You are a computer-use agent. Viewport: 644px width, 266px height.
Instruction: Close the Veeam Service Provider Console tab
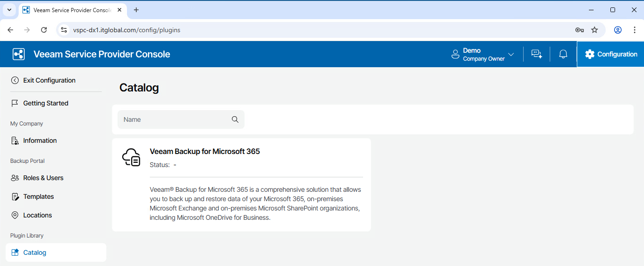120,10
